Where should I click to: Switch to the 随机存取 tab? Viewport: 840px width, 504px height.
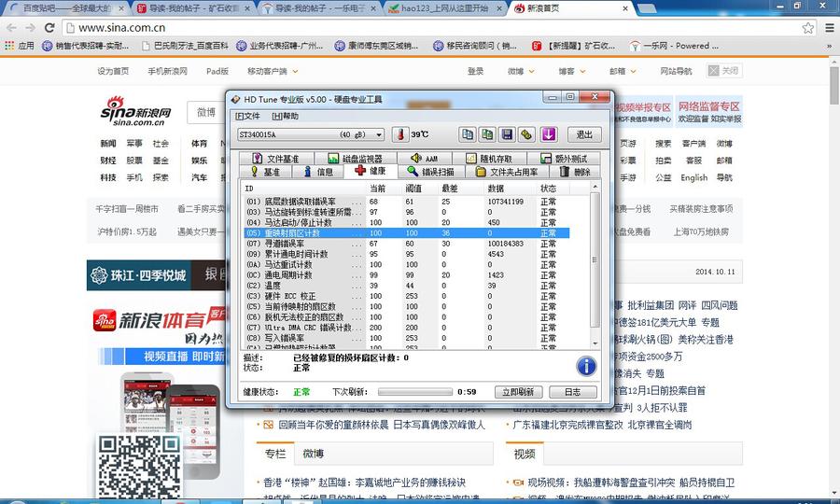click(489, 159)
